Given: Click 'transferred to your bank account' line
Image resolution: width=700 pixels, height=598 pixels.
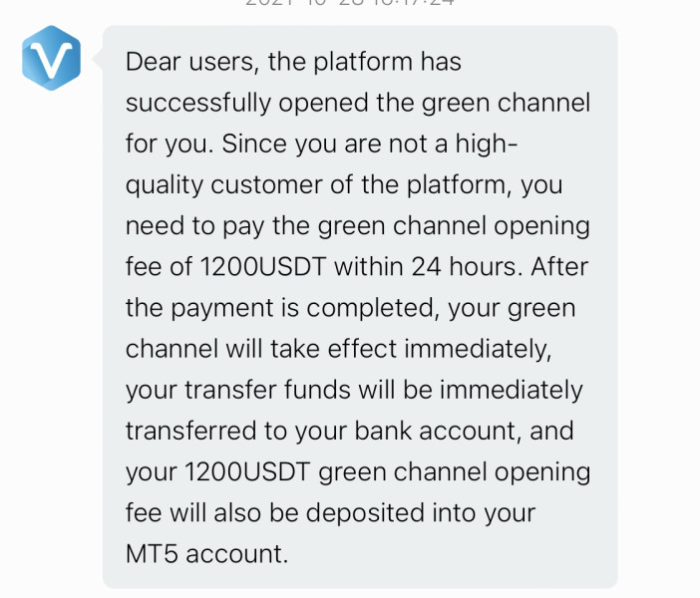Looking at the screenshot, I should [323, 432].
